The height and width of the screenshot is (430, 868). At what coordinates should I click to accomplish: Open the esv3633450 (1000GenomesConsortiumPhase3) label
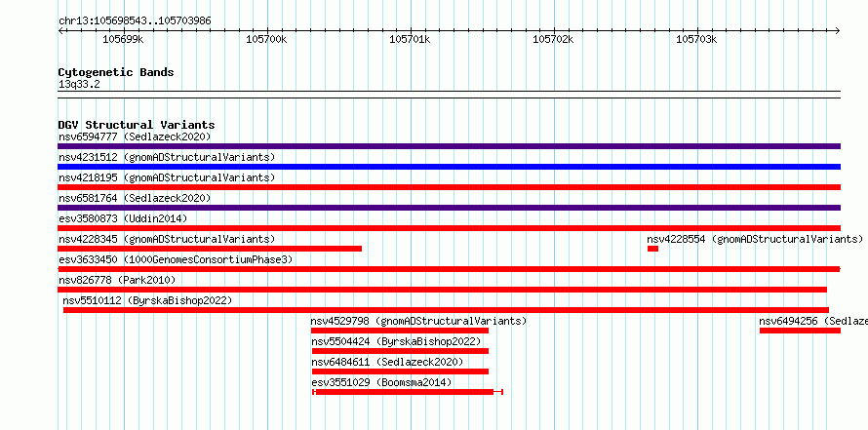[176, 259]
